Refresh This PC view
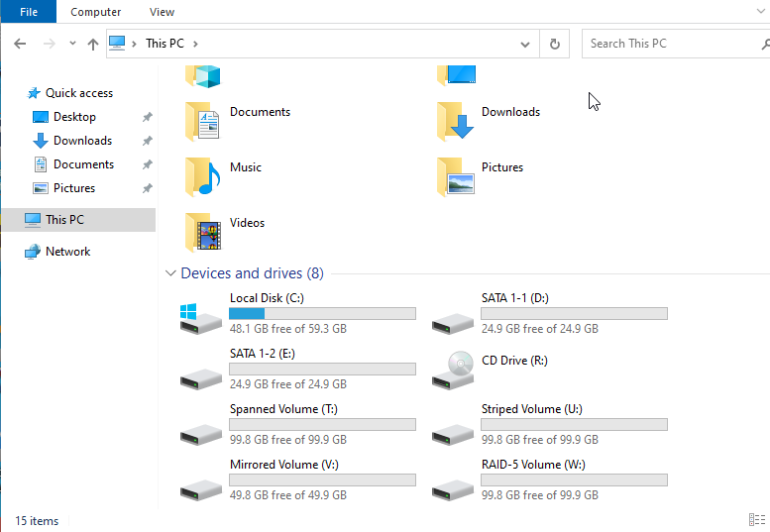770x532 pixels. click(x=554, y=45)
